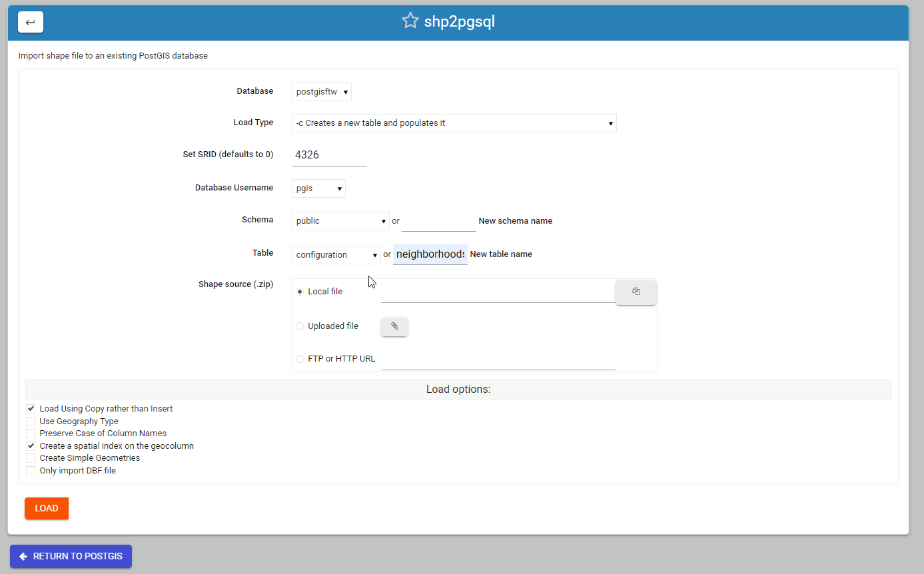Screen dimensions: 924x574
Task: Open the Database Username dropdown
Action: 318,188
